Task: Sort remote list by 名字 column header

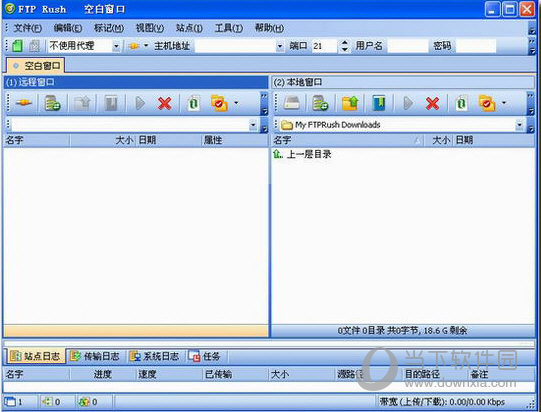Action: click(37, 140)
